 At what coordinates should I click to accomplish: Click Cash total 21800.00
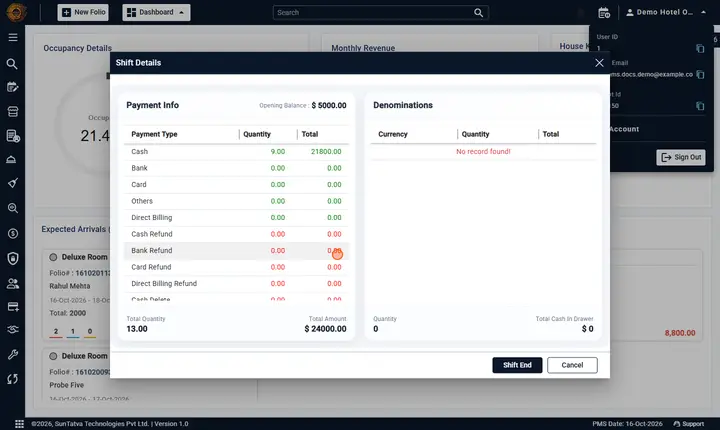[x=326, y=152]
